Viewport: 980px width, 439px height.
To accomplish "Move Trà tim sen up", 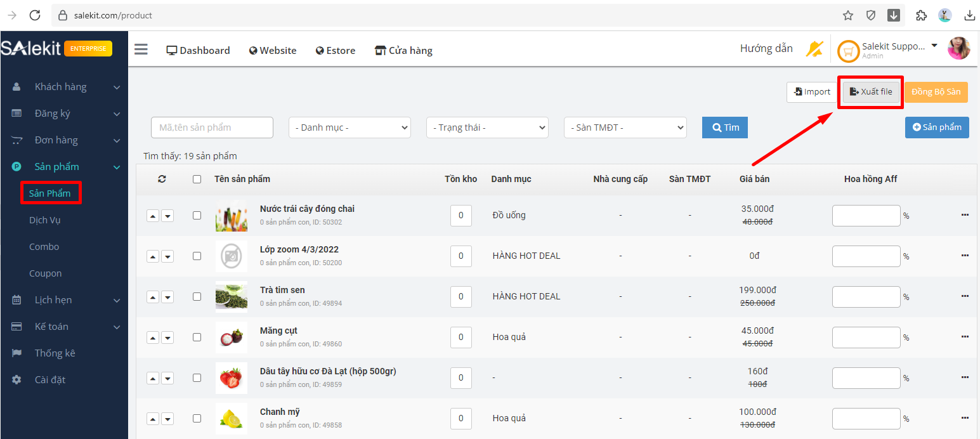I will click(153, 297).
